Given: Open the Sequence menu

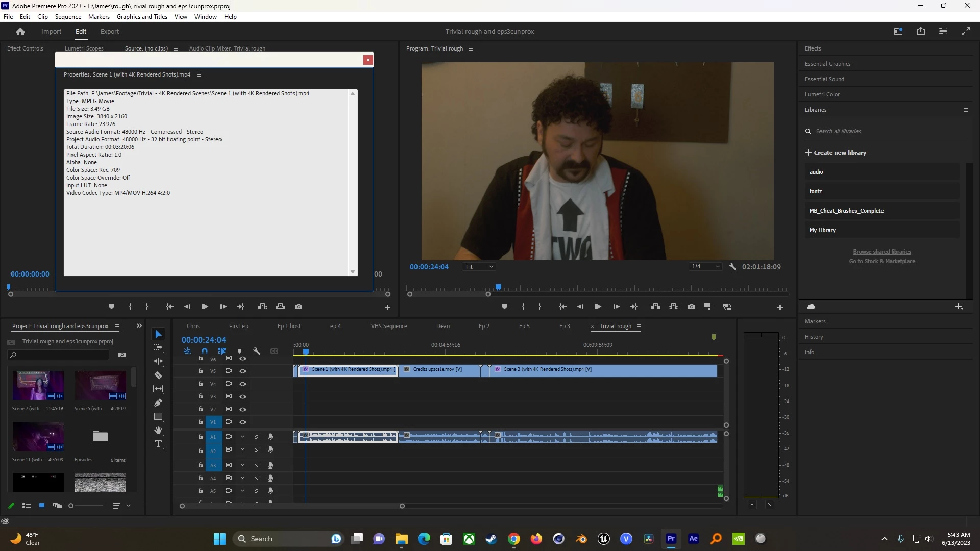Looking at the screenshot, I should point(68,17).
